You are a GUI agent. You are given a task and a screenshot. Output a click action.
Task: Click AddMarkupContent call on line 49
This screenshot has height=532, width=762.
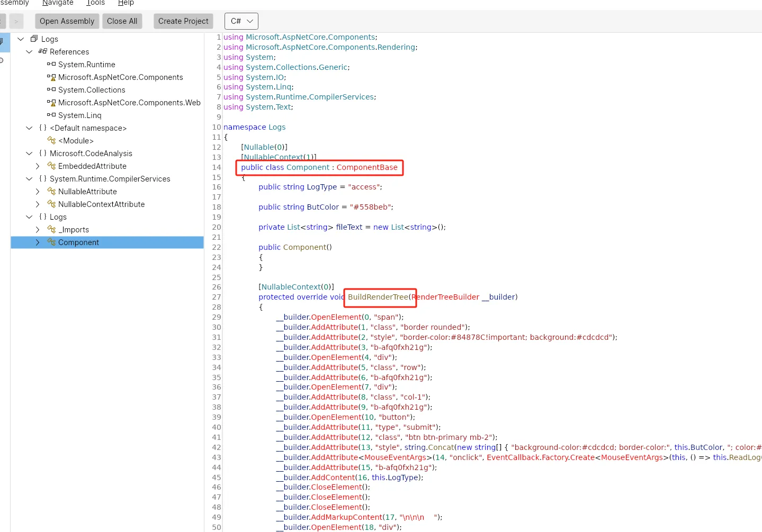pyautogui.click(x=347, y=517)
